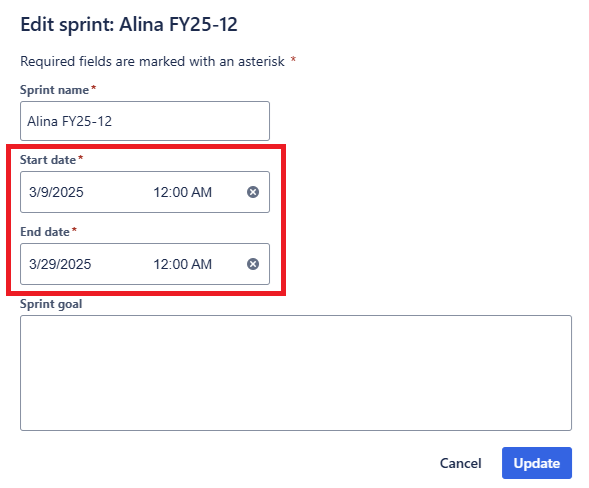
Task: Click the Sprint goal label
Action: [51, 304]
